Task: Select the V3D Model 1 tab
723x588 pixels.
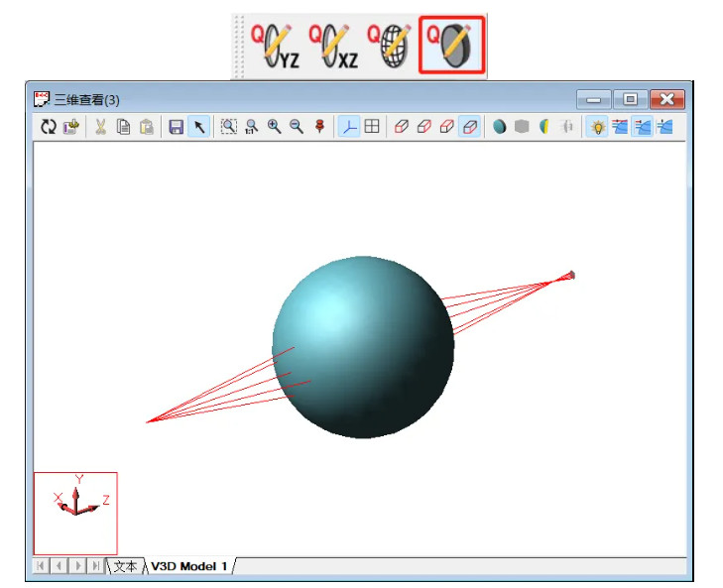Action: [188, 565]
